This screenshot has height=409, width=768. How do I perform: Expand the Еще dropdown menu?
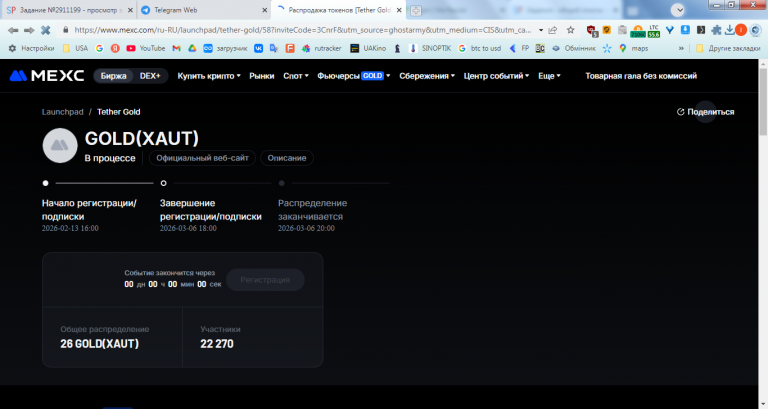[549, 76]
